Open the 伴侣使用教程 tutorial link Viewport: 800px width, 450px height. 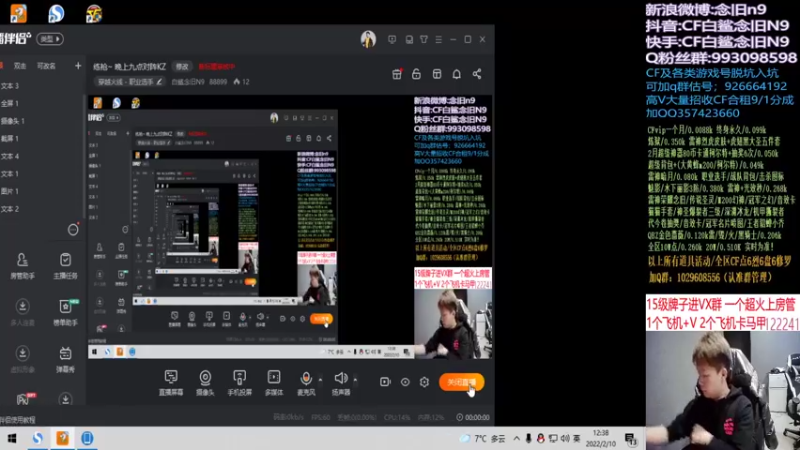pyautogui.click(x=18, y=420)
